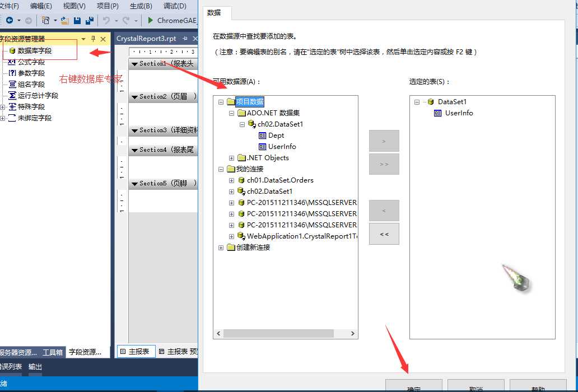Click the open file folder icon
This screenshot has height=392, width=578.
tap(65, 21)
